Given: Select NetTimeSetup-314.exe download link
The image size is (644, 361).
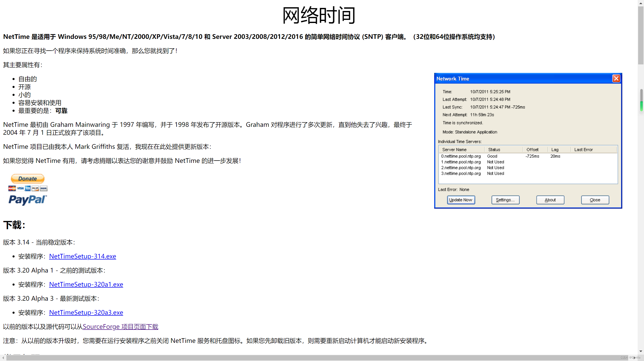Looking at the screenshot, I should click(x=82, y=256).
